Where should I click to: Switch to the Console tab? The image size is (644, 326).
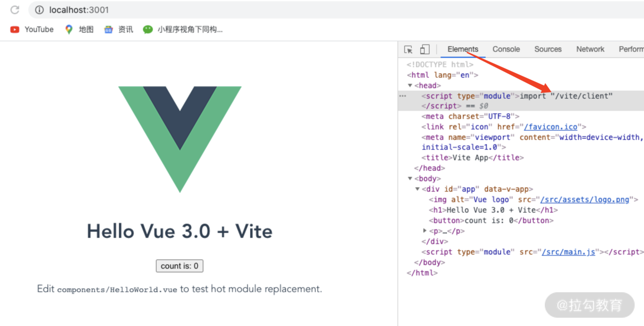point(506,49)
